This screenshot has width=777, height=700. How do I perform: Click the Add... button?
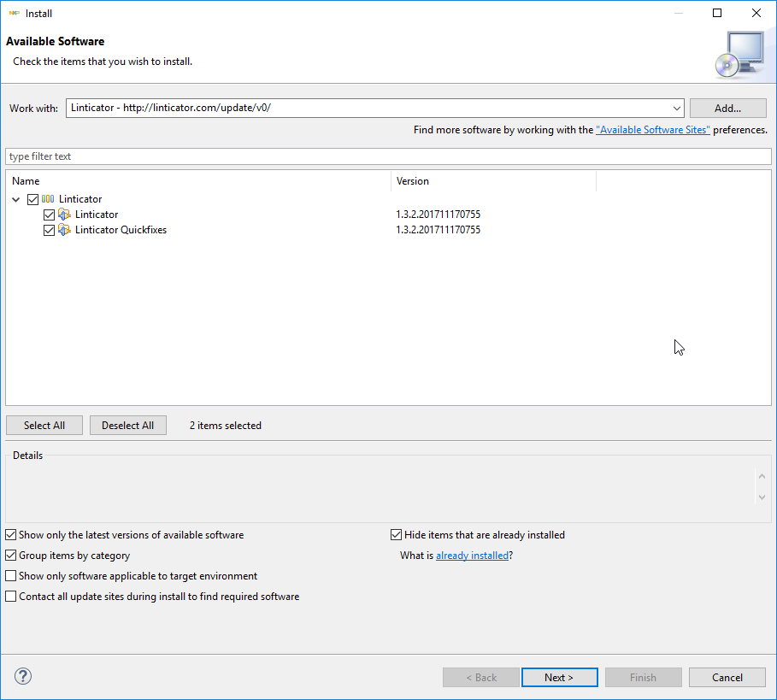coord(728,108)
